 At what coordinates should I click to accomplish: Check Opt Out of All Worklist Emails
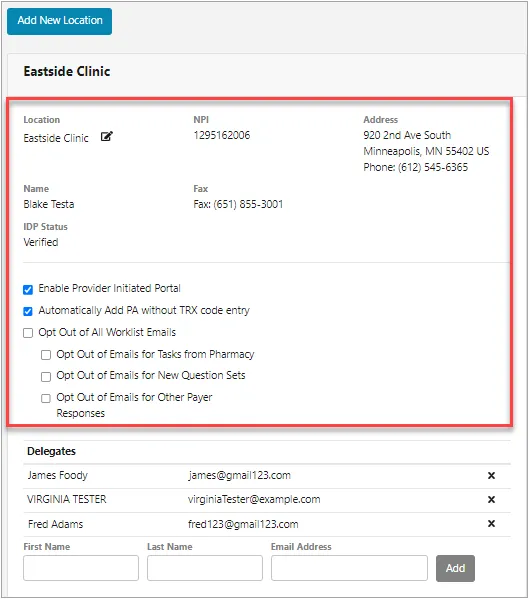[28, 333]
